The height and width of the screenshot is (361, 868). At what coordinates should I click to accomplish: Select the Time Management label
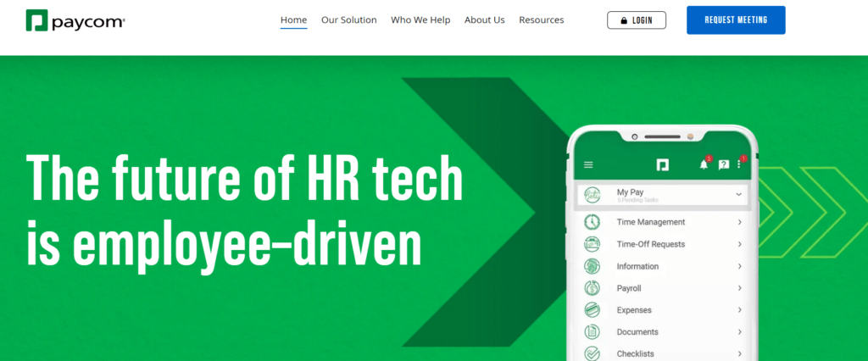tap(651, 222)
